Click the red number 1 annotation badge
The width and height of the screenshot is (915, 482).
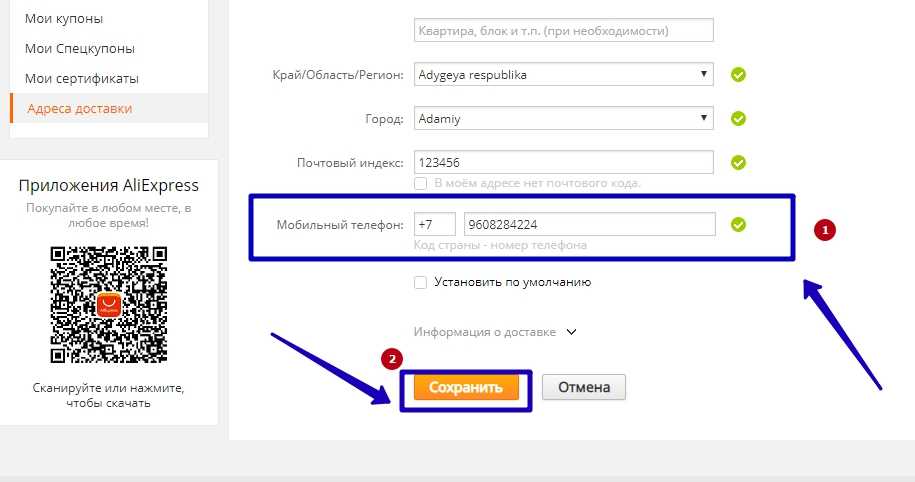826,230
